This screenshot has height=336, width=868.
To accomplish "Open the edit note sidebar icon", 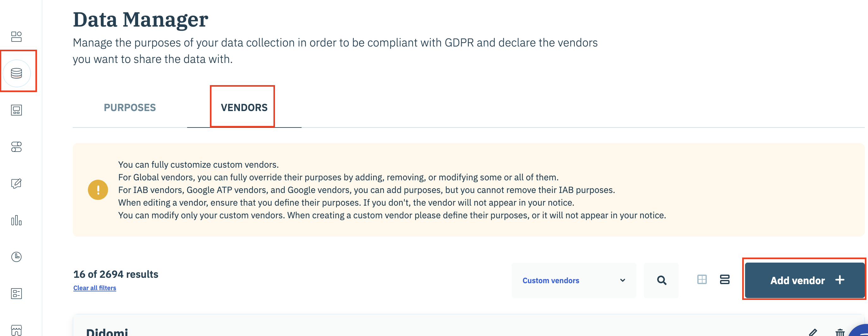I will tap(16, 184).
